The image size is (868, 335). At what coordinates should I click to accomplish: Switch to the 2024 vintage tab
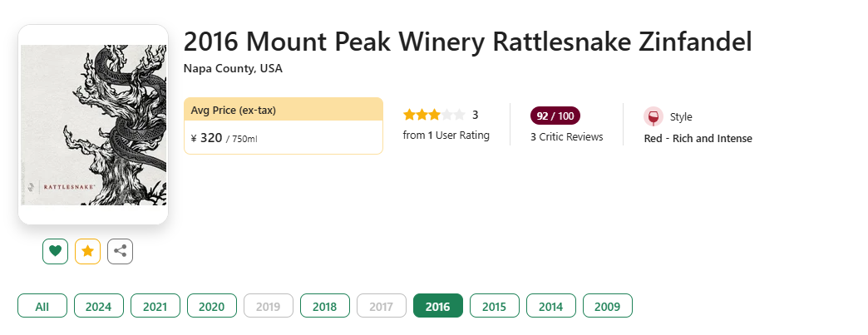pyautogui.click(x=98, y=306)
